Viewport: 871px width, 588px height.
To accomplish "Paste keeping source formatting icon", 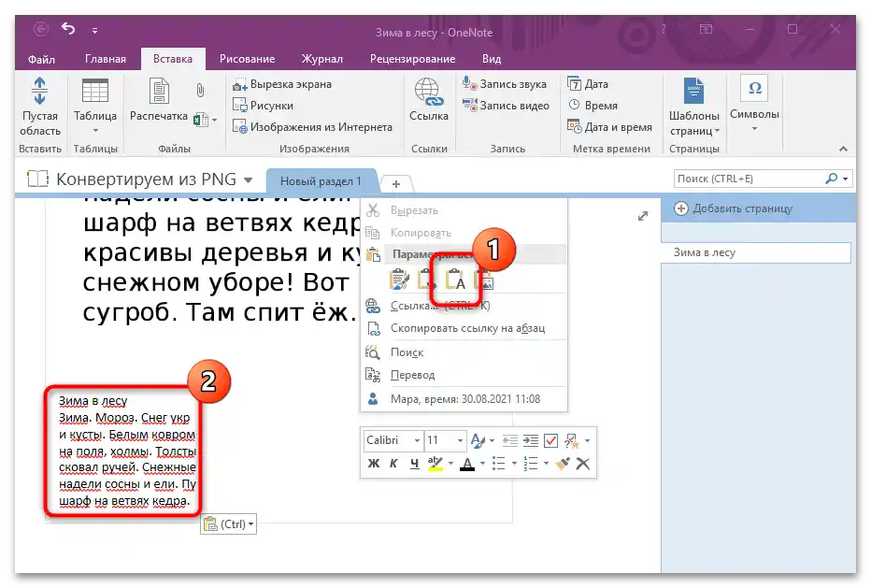I will pyautogui.click(x=399, y=280).
